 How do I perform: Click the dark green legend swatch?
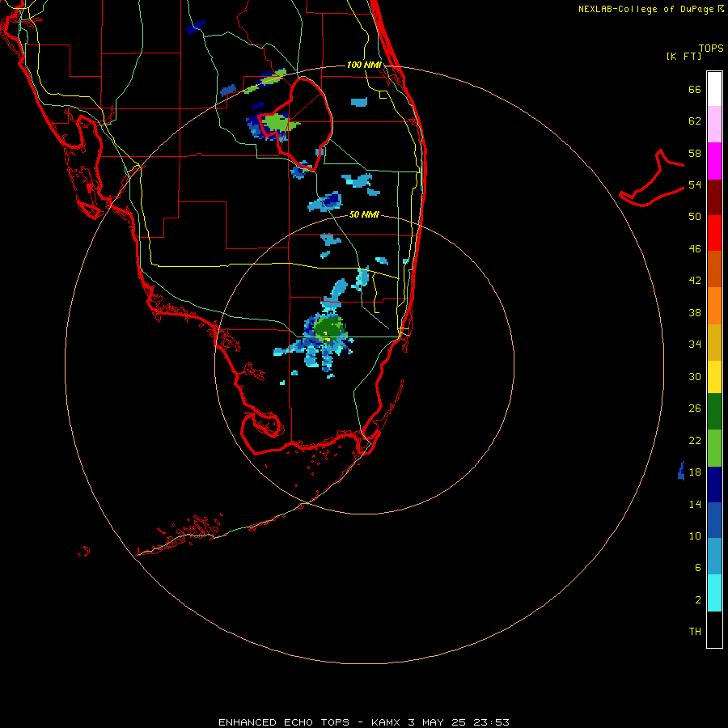(x=714, y=412)
